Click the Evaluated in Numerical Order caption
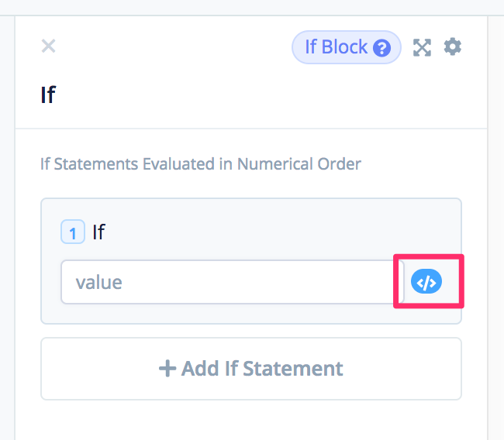Viewport: 504px width, 440px height. click(200, 164)
